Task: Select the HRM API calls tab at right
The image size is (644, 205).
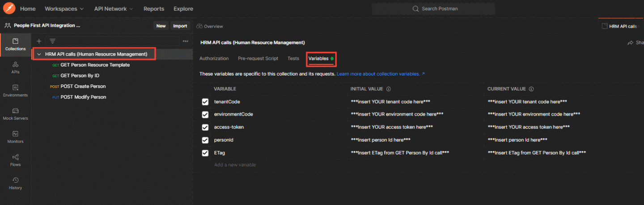Action: click(x=621, y=26)
